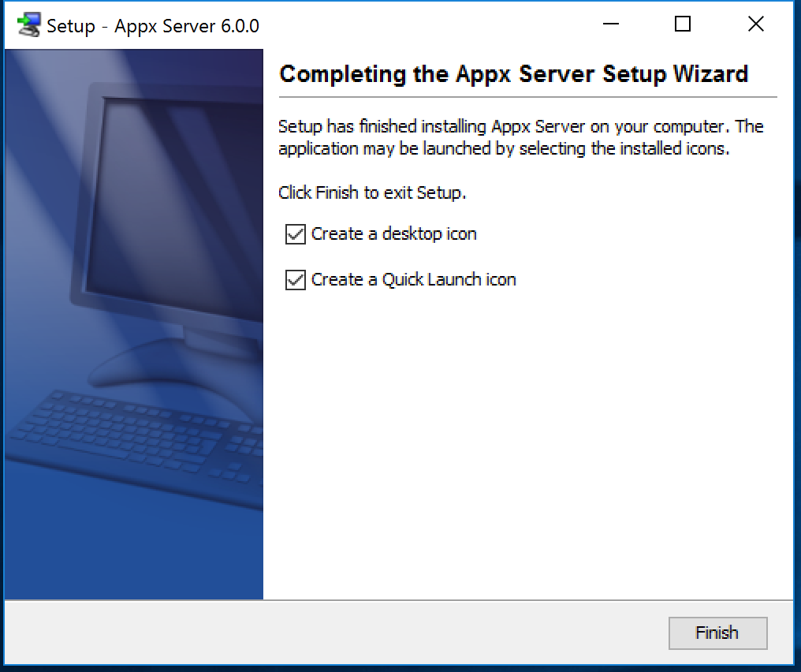The image size is (801, 672).
Task: Click the 'Setup has finished installing' paragraph
Action: [520, 137]
